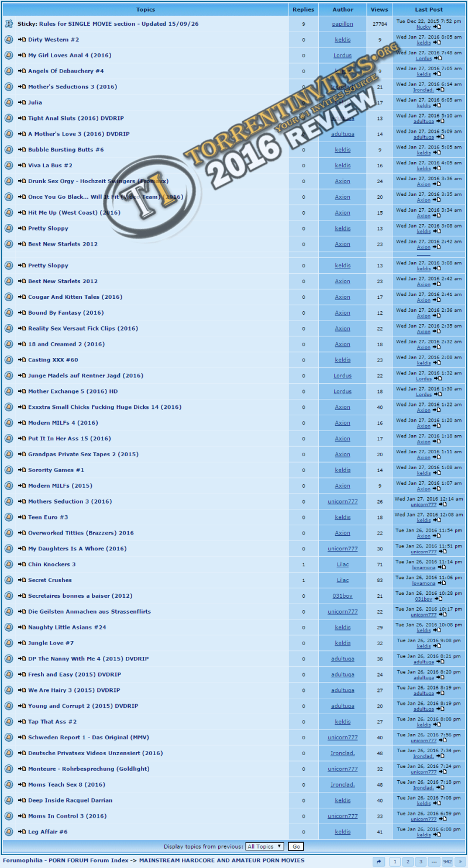
Task: Click the folder icon beside Jungle Love #7
Action: pos(9,643)
